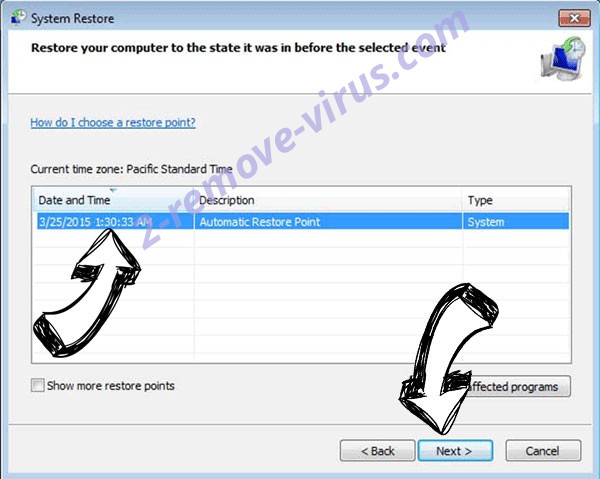Scan for affected programs button
This screenshot has height=479, width=600.
(517, 386)
